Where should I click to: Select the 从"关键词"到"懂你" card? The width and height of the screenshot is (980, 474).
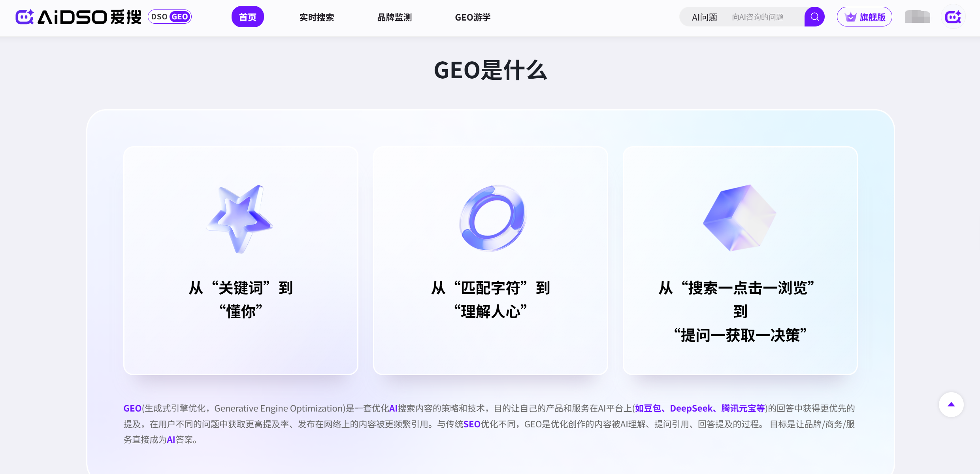pyautogui.click(x=241, y=261)
